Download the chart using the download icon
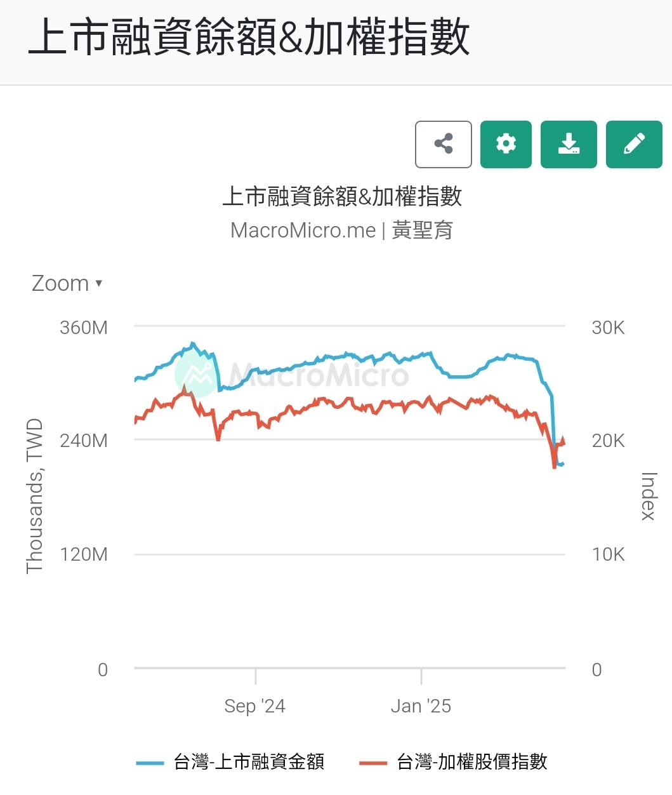The image size is (672, 795). tap(569, 144)
